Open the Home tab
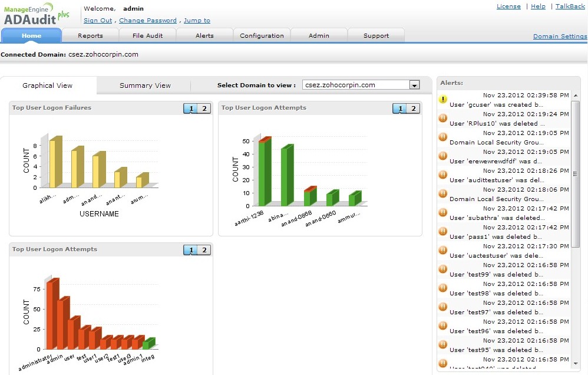Viewport: 588px width, 375px height. tap(31, 35)
